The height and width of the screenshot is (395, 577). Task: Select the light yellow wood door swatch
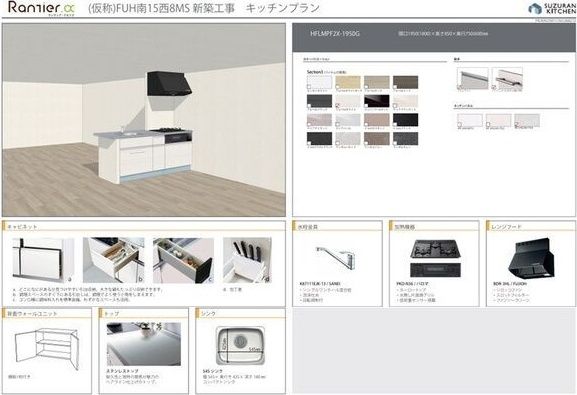348,82
